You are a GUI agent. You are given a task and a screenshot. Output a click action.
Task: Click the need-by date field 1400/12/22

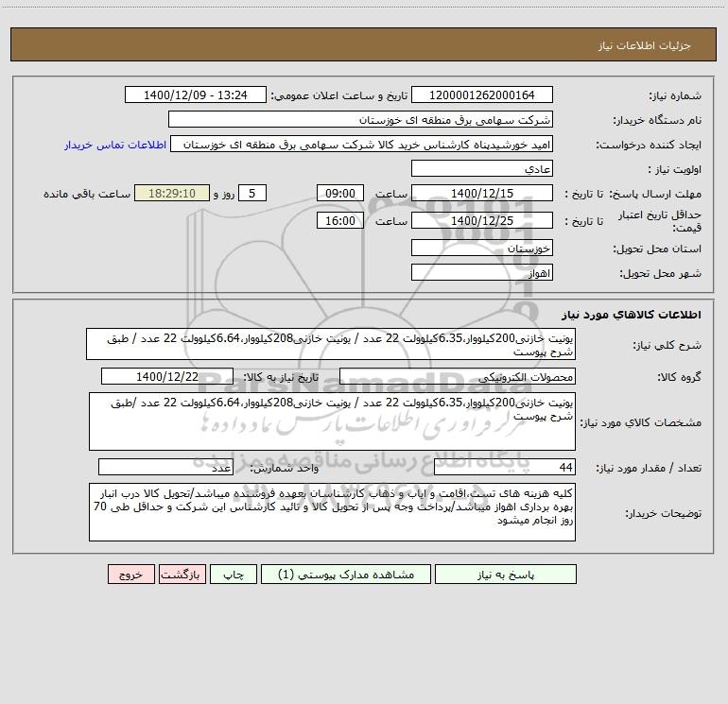click(173, 377)
